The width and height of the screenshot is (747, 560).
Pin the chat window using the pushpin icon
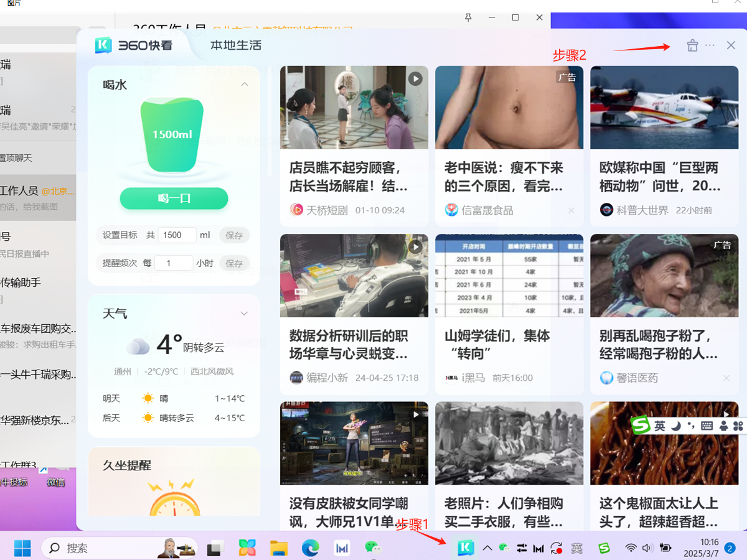[x=468, y=17]
